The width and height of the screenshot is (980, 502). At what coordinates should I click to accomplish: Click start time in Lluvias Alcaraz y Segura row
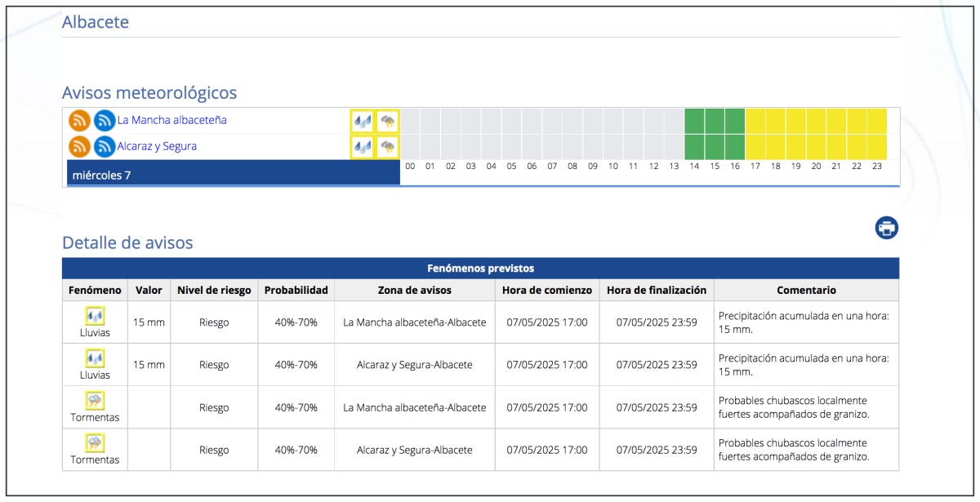(547, 365)
